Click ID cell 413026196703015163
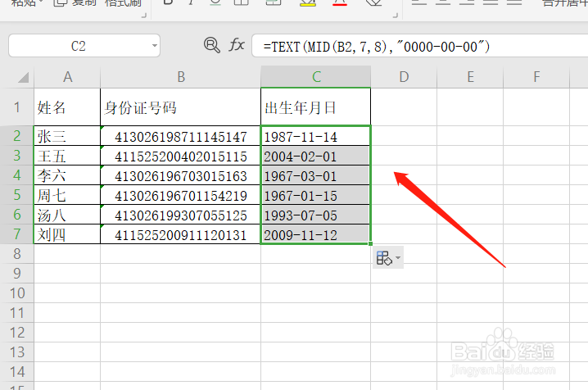Screen dimensions: 588x390 coord(181,175)
